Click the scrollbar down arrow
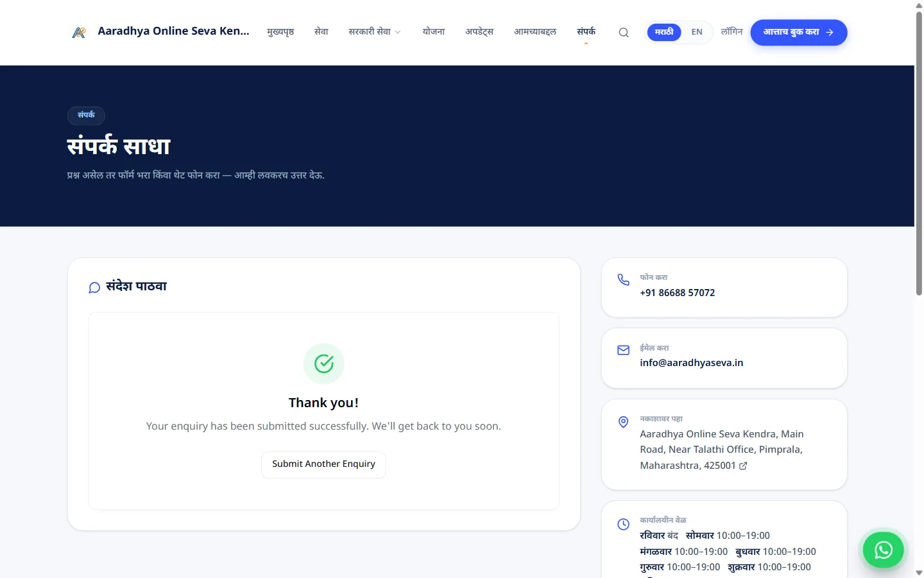Viewport: 924px width, 578px height. coord(919,573)
